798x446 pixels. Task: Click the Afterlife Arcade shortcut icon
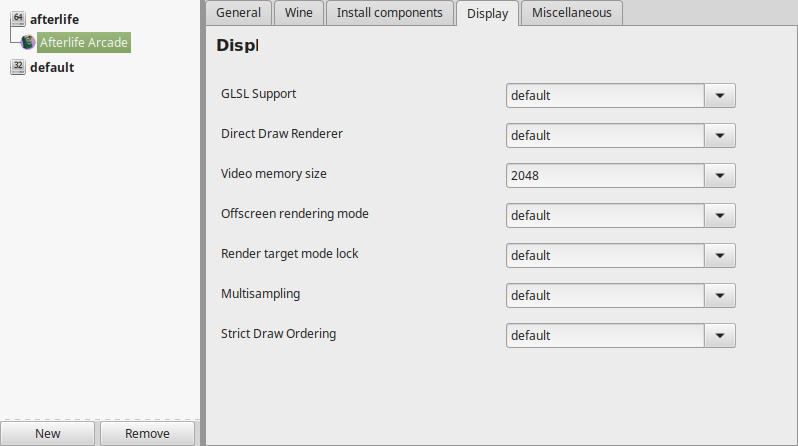[x=28, y=42]
